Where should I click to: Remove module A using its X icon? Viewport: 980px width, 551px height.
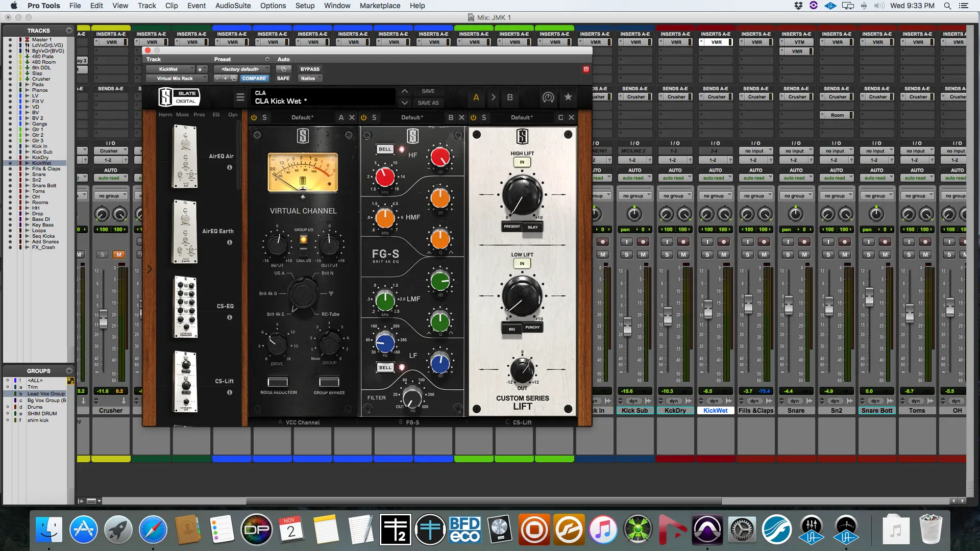coord(352,117)
